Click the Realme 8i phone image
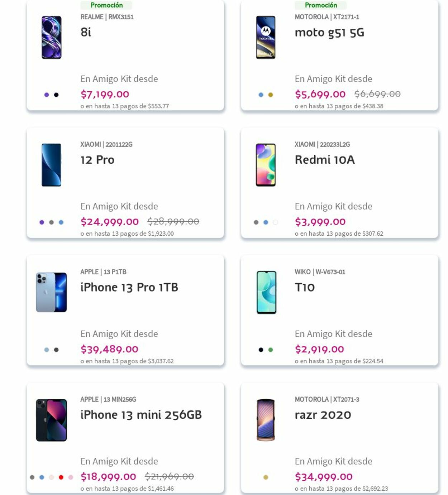 click(x=51, y=37)
